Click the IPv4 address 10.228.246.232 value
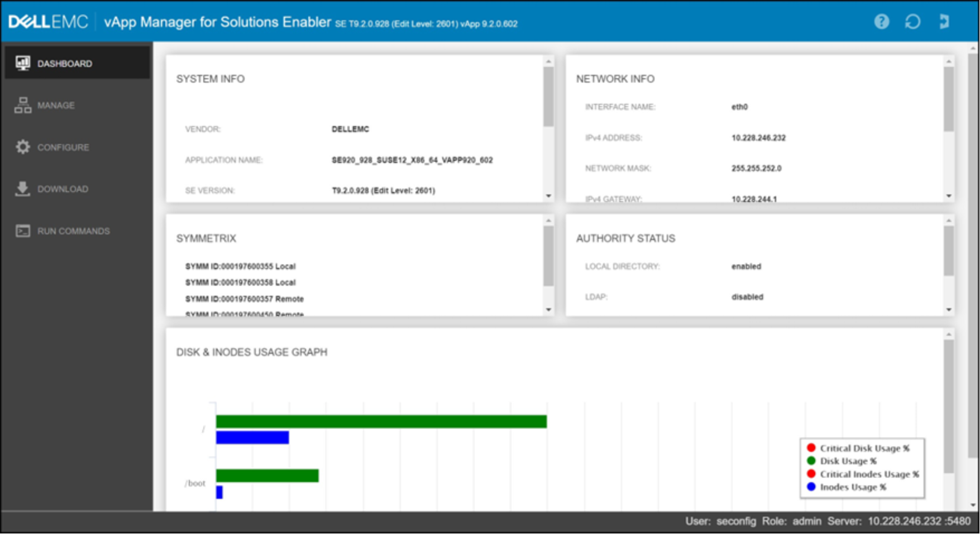Viewport: 980px width, 534px height. click(758, 138)
